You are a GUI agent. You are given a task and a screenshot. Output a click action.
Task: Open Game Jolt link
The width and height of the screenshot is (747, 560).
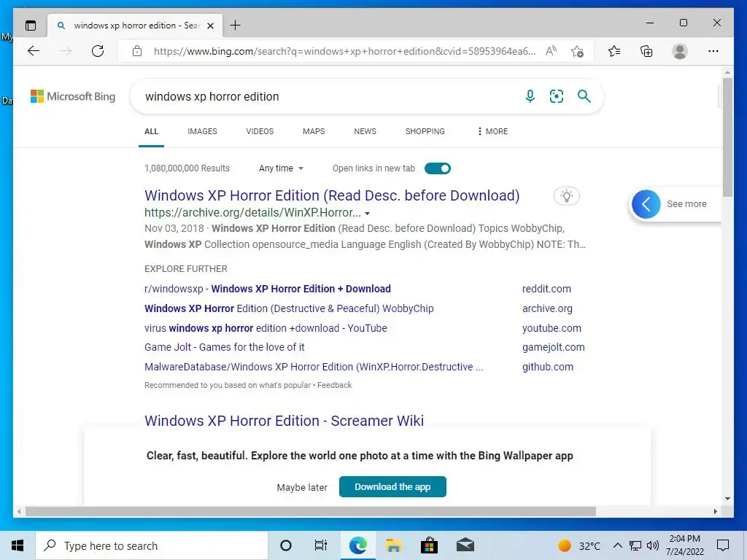[225, 347]
